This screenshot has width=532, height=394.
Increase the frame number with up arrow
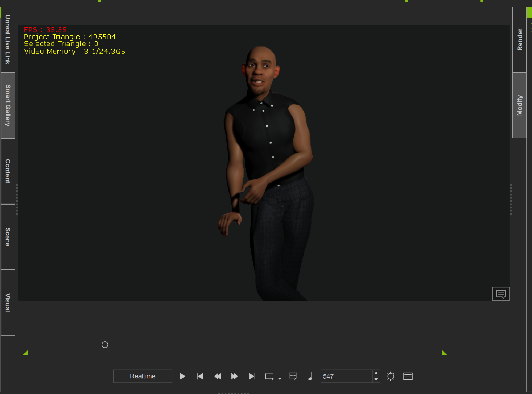click(376, 373)
